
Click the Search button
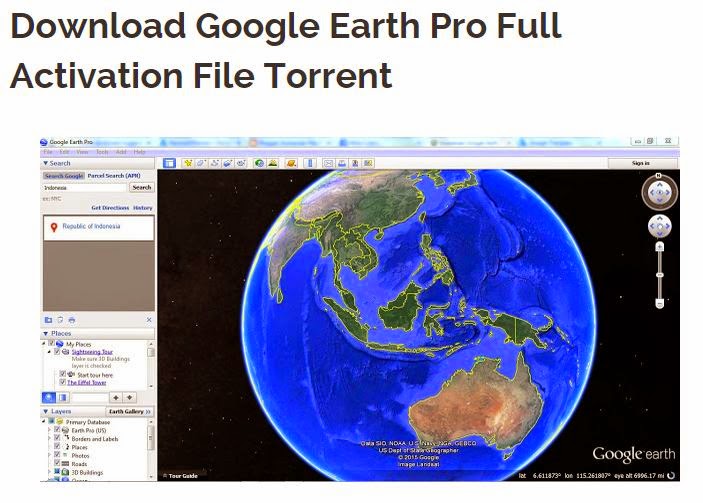point(142,187)
